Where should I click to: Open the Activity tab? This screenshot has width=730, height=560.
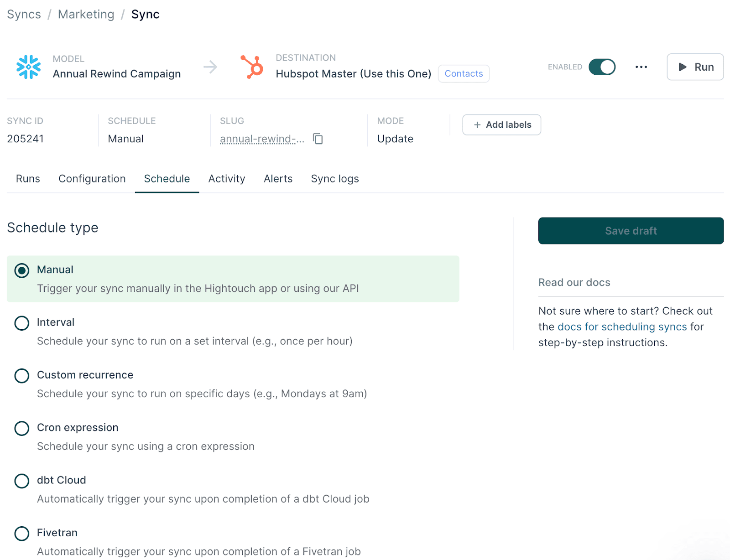(x=227, y=179)
